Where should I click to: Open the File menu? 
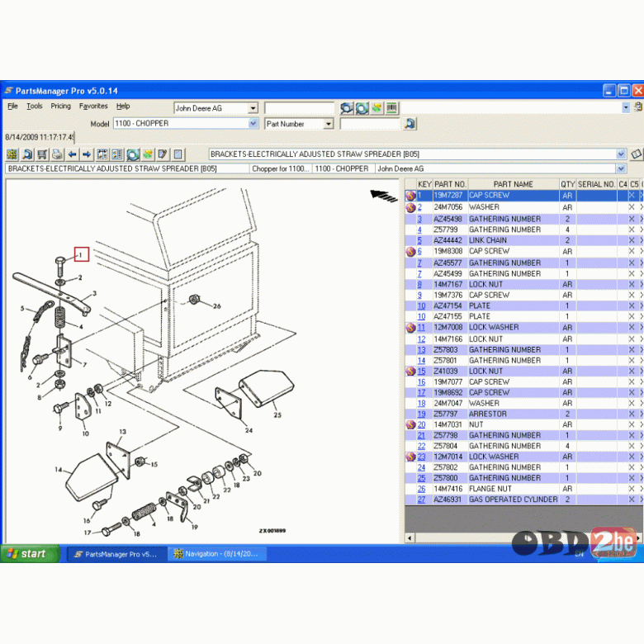[12, 106]
